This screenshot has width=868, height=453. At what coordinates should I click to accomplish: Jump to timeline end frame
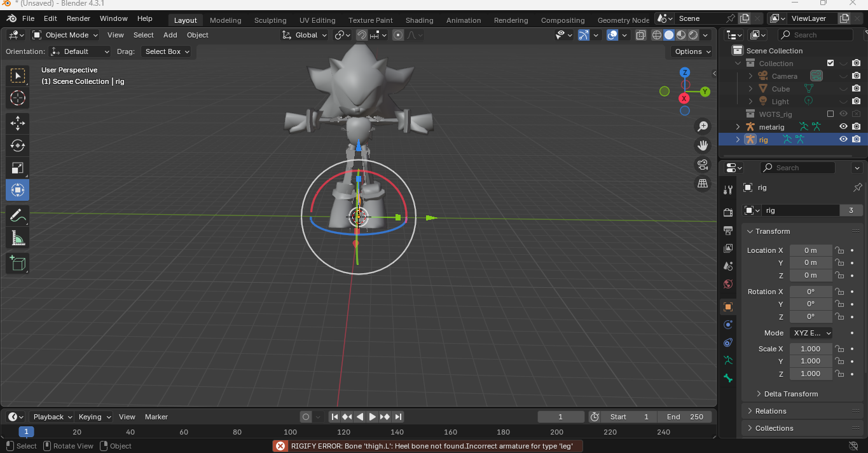[x=398, y=417]
